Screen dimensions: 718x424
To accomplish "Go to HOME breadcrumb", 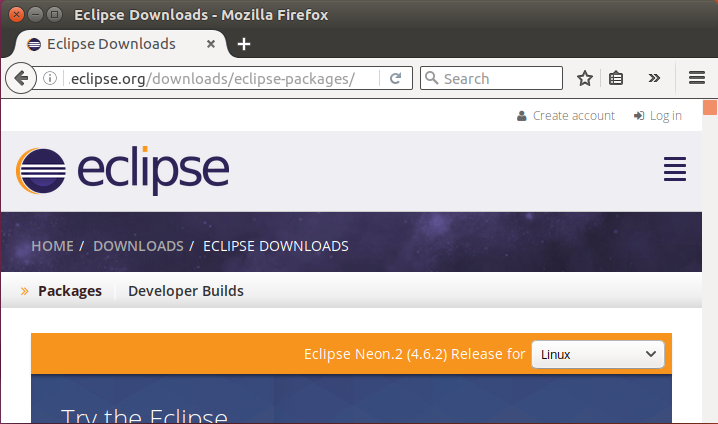I will [x=52, y=246].
